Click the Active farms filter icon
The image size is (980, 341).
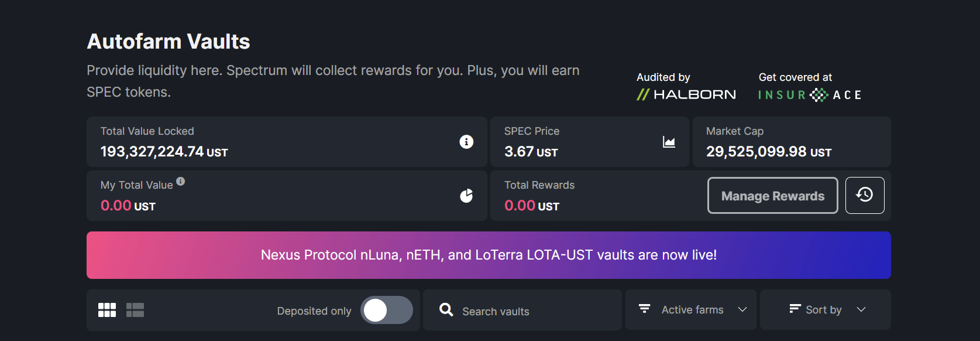[x=645, y=309]
